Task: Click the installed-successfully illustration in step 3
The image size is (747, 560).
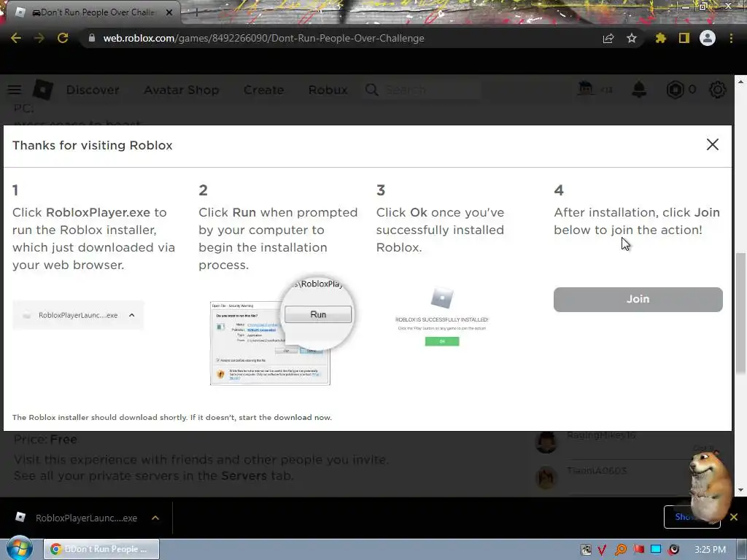Action: (x=441, y=316)
